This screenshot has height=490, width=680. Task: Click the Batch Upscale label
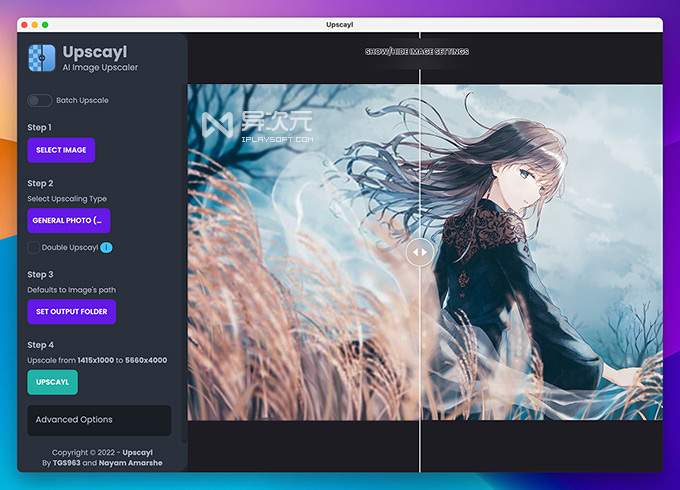click(x=82, y=101)
